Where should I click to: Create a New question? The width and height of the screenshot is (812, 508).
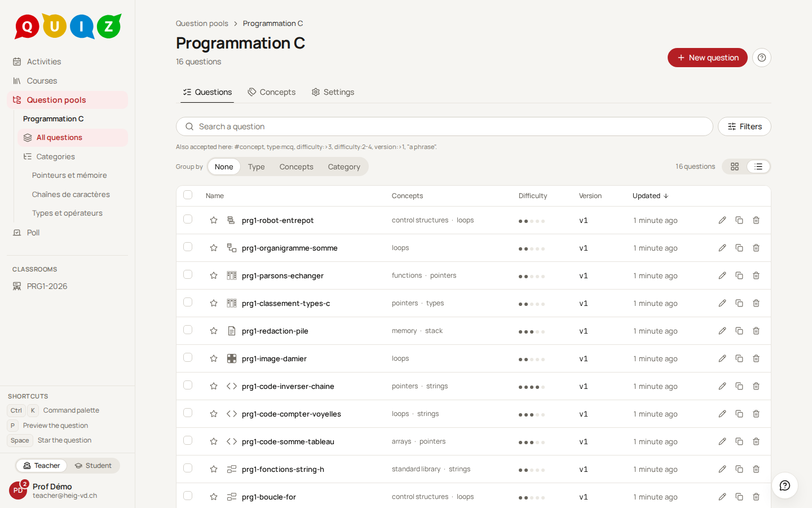pos(708,58)
